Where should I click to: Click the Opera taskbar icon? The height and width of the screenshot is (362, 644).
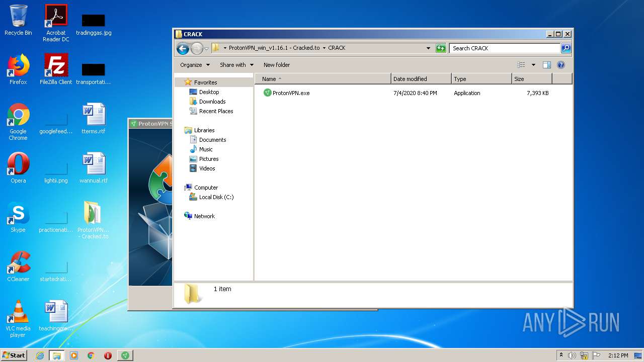108,355
